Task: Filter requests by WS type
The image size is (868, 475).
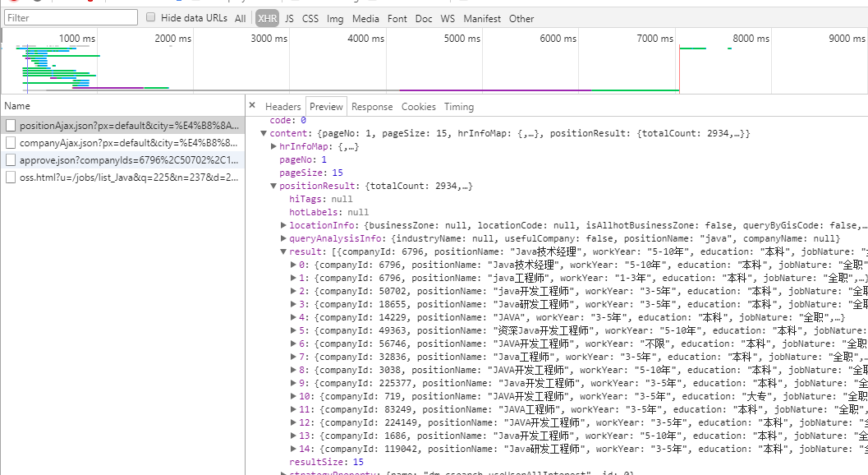Action: point(448,18)
